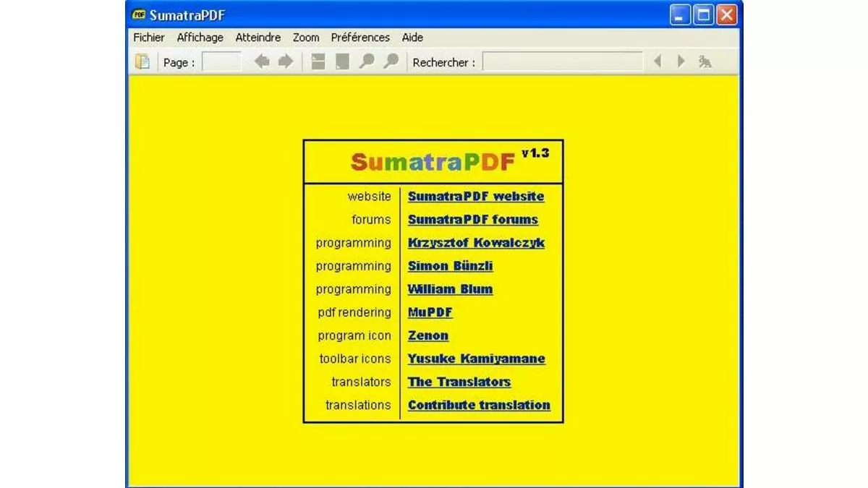The height and width of the screenshot is (488, 868).
Task: Click the fit-width view icon
Action: point(317,61)
